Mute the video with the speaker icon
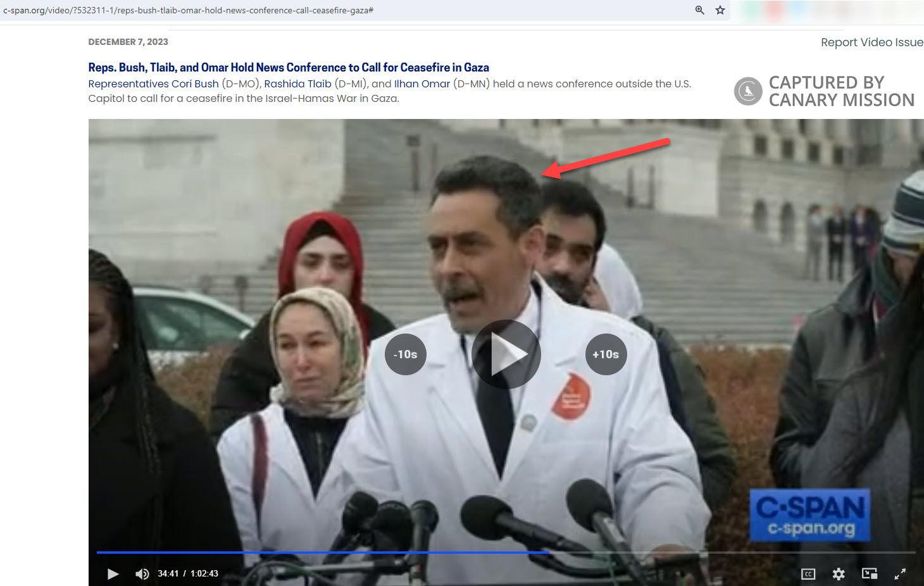The height and width of the screenshot is (586, 924). pos(142,574)
